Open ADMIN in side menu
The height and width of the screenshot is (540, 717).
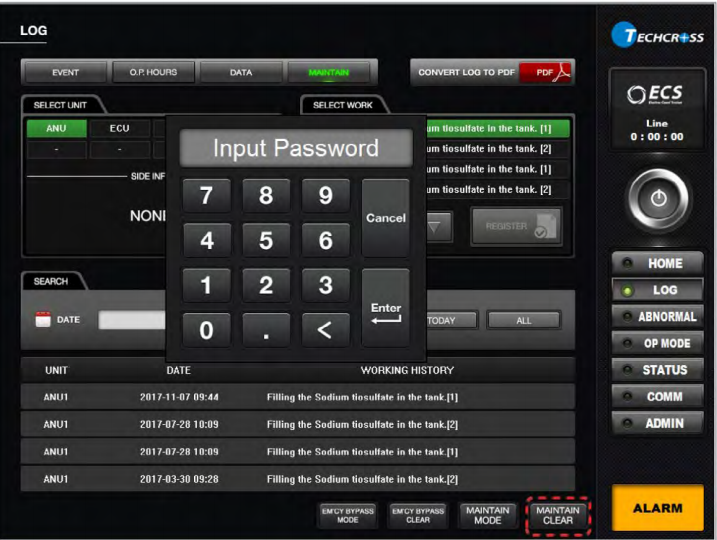click(658, 423)
